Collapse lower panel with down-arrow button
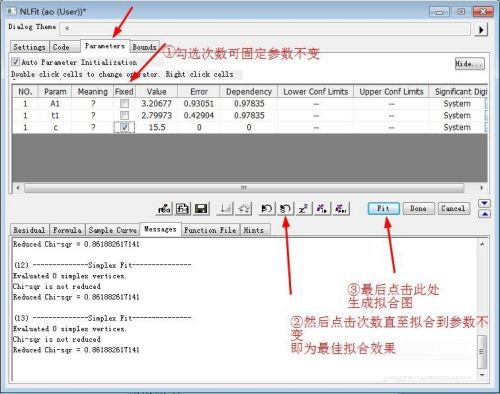 pyautogui.click(x=484, y=203)
